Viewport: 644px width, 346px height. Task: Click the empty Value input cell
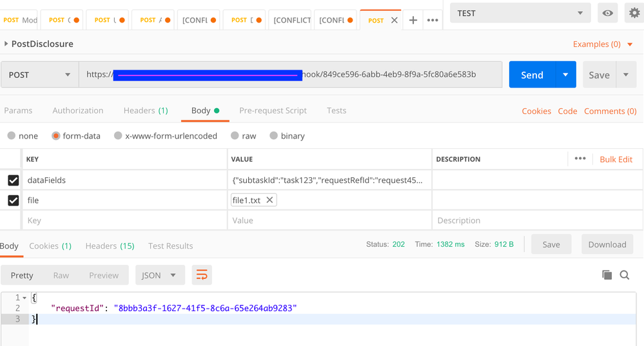click(329, 220)
